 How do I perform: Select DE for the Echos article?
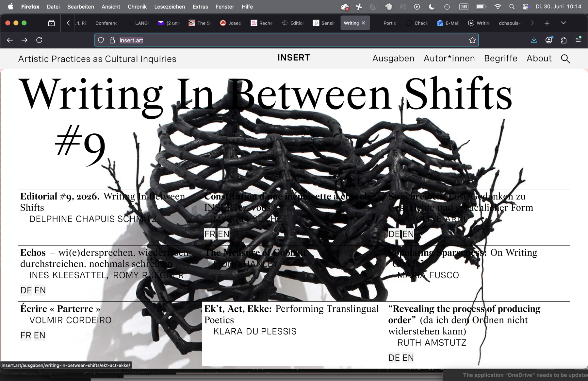coord(26,290)
